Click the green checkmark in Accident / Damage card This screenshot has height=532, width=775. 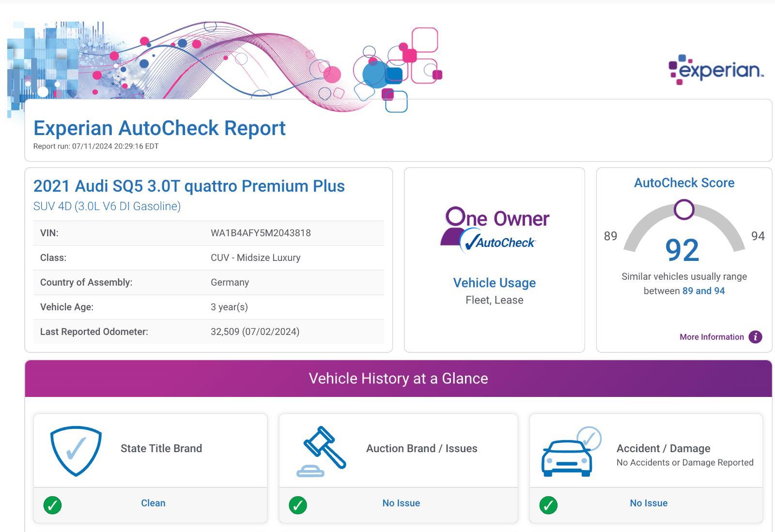pyautogui.click(x=548, y=505)
